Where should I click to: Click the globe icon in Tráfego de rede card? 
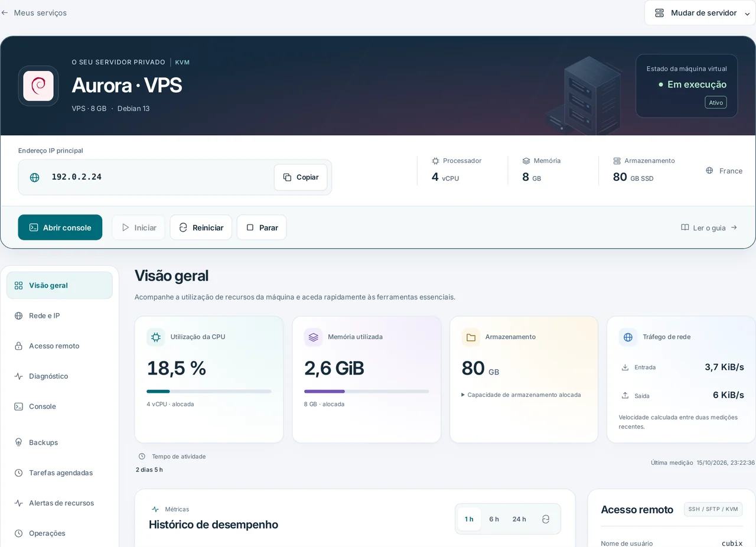pos(628,337)
